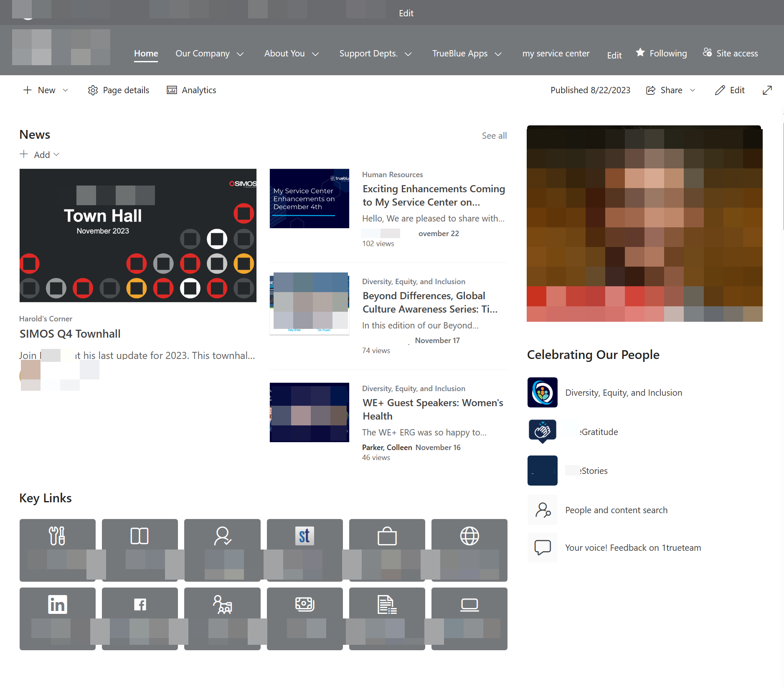Viewport: 784px width, 687px height.
Task: Click the Gratitude hands icon
Action: 542,431
